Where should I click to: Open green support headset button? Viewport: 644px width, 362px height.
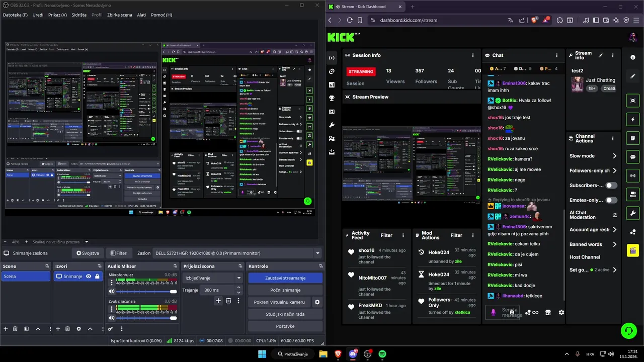[628, 330]
